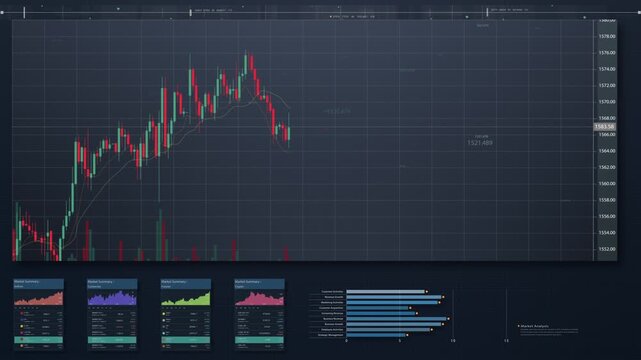Viewport: 641px width, 360px height.
Task: Click the 1570.00 price axis label
Action: coord(607,102)
